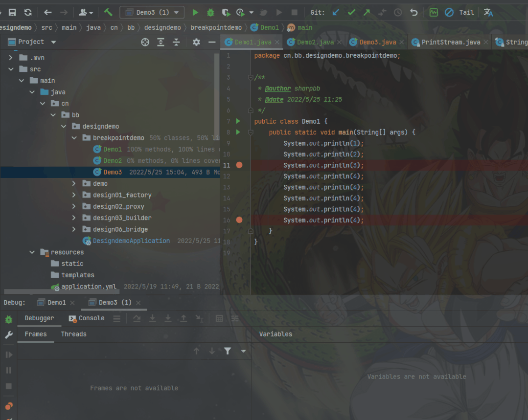528x420 pixels.
Task: Select the filter icon in the Frames panel
Action: 227,351
